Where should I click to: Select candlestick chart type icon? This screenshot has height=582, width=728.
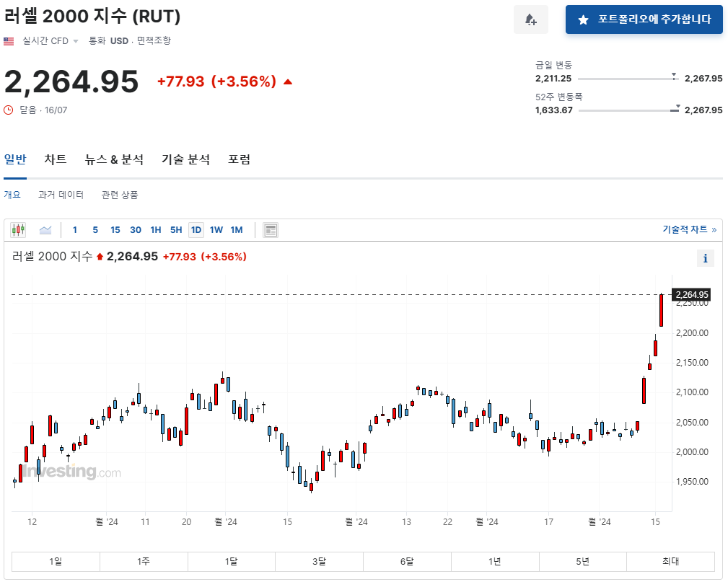[x=18, y=230]
